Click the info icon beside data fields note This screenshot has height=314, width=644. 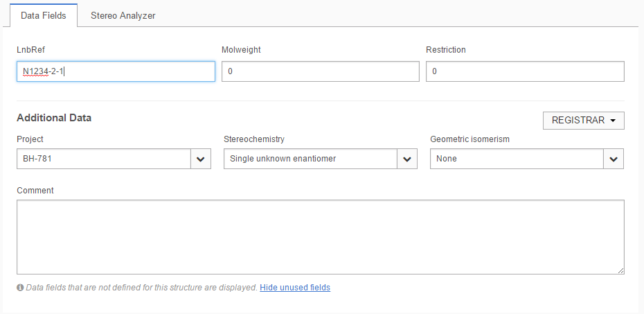click(20, 288)
